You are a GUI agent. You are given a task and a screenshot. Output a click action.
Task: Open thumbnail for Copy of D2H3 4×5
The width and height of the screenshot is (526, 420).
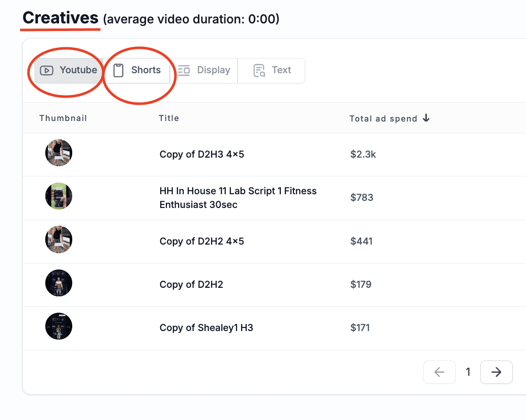point(59,153)
